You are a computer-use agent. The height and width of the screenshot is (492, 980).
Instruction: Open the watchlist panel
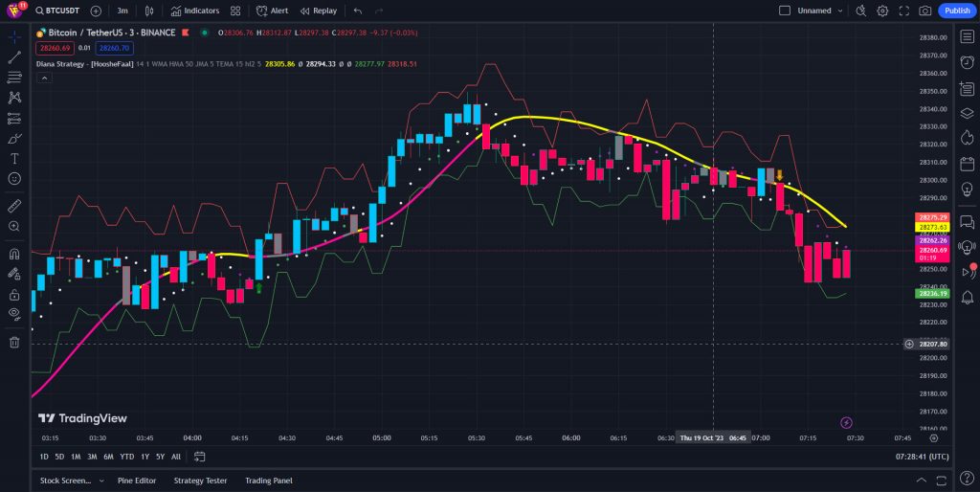coord(967,37)
